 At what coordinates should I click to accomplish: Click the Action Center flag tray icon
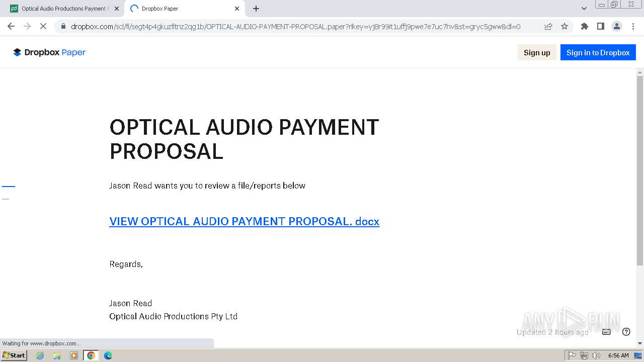click(572, 355)
